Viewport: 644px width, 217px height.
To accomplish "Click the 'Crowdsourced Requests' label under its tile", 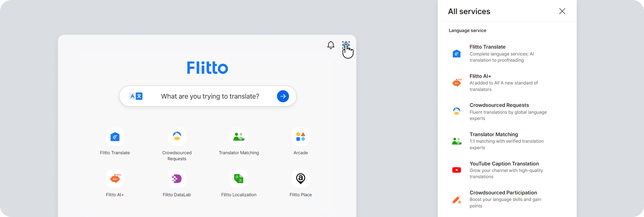I will coord(177,156).
